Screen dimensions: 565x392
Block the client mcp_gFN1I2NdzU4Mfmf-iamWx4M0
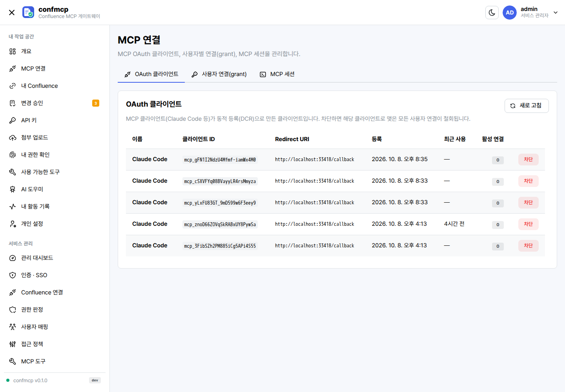click(x=529, y=160)
